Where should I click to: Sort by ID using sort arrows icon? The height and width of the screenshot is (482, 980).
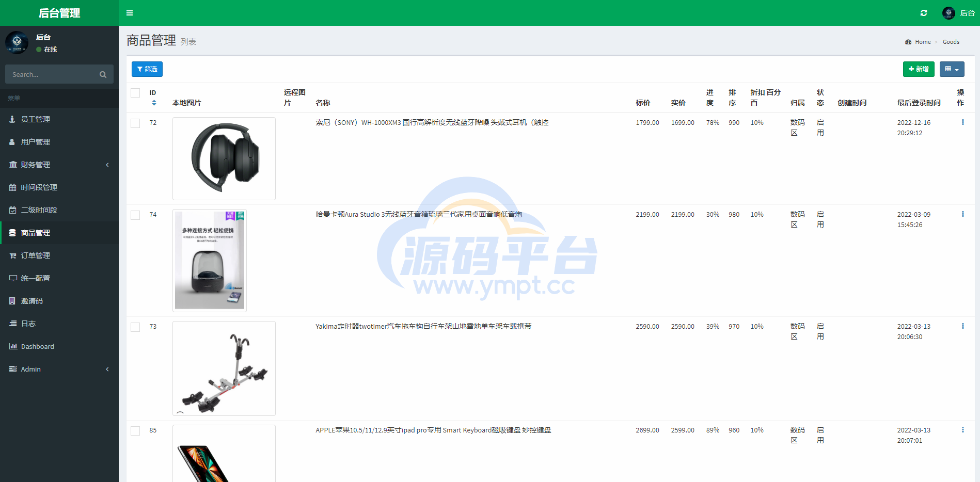click(x=154, y=103)
